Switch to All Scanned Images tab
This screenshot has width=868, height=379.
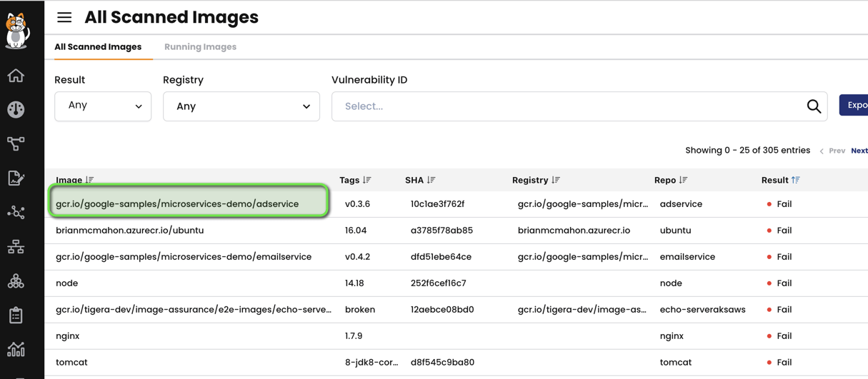point(98,47)
